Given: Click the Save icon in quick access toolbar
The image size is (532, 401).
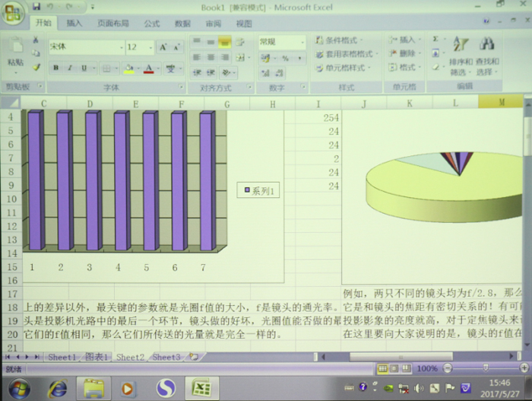Looking at the screenshot, I should 36,7.
